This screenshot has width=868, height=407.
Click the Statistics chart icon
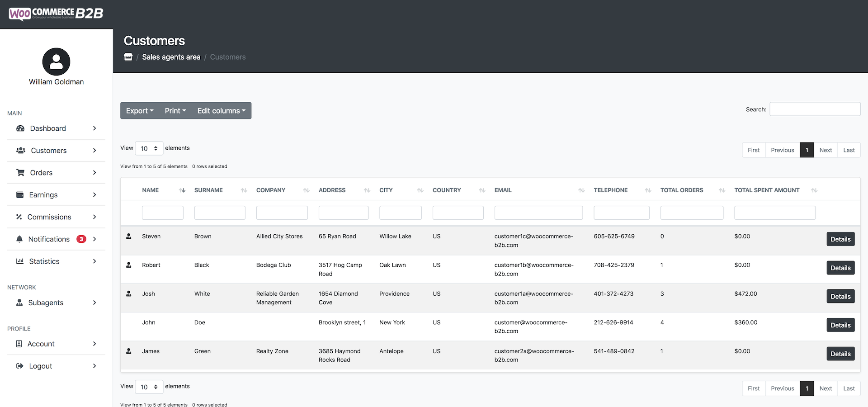[x=20, y=261]
